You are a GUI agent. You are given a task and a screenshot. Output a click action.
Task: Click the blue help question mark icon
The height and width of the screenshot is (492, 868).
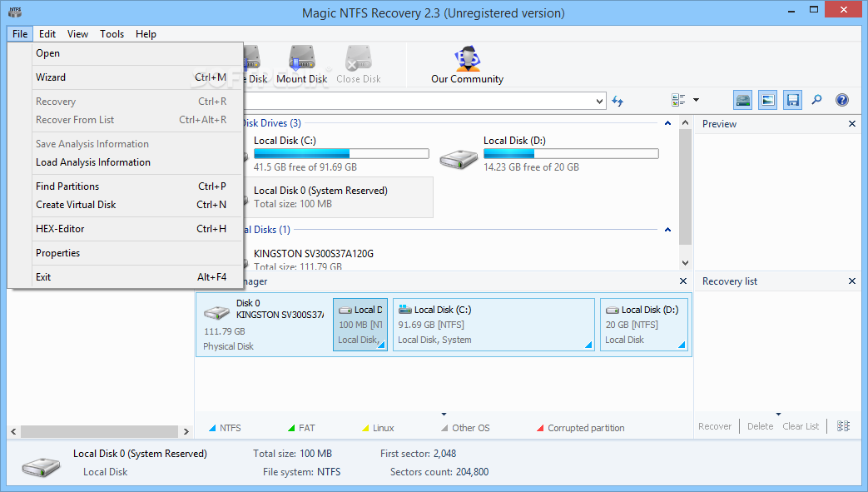click(x=842, y=100)
